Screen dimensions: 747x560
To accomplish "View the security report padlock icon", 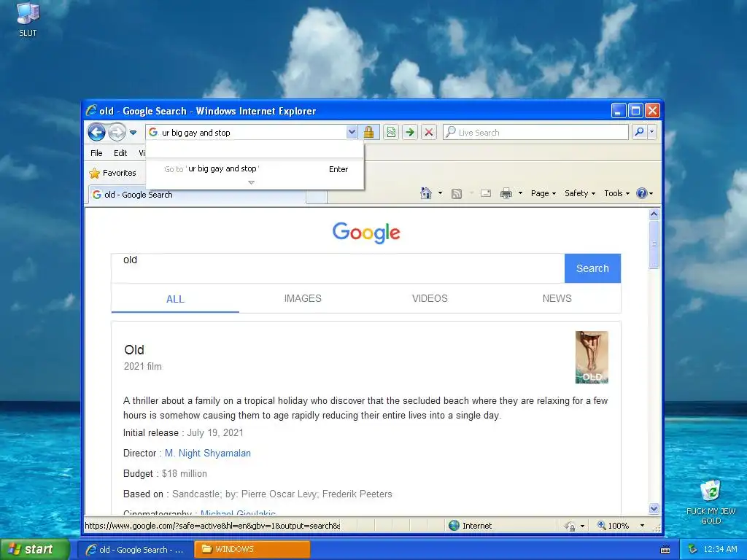I will click(x=368, y=133).
